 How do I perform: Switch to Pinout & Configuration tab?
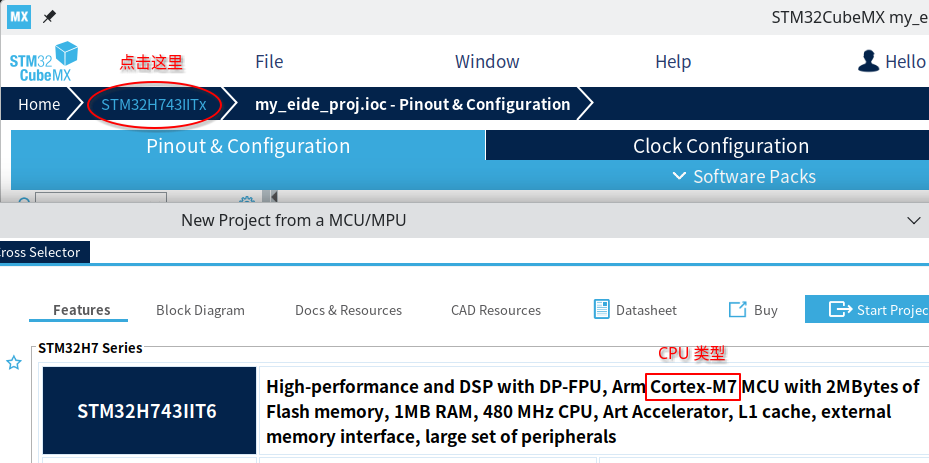click(x=248, y=146)
